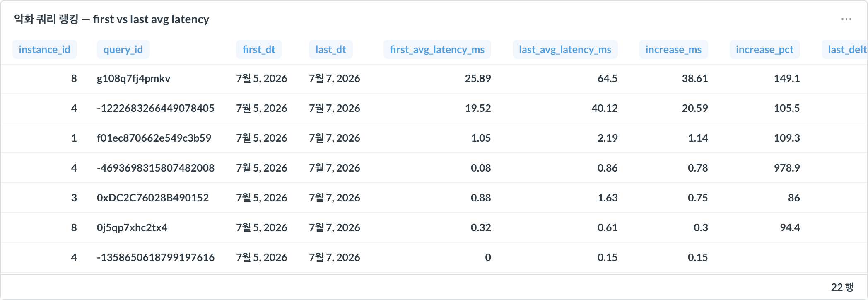Image resolution: width=868 pixels, height=300 pixels.
Task: Open the card's three-dot options menu
Action: [846, 19]
